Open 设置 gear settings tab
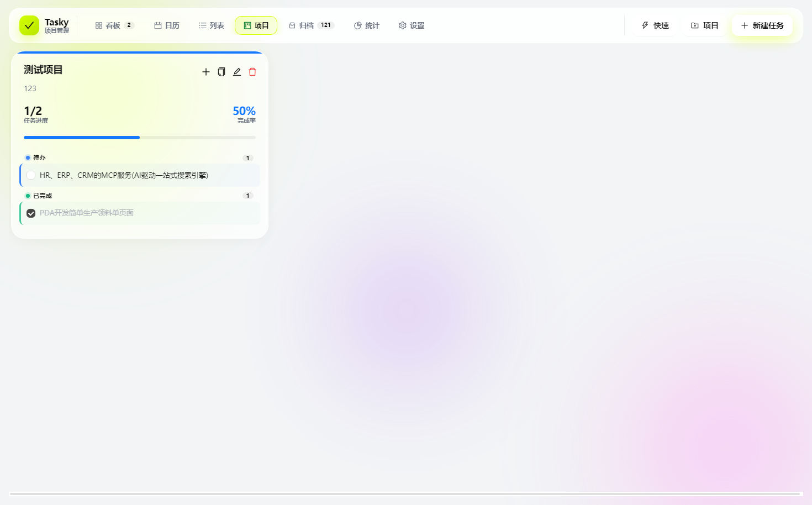The image size is (812, 505). click(x=412, y=25)
